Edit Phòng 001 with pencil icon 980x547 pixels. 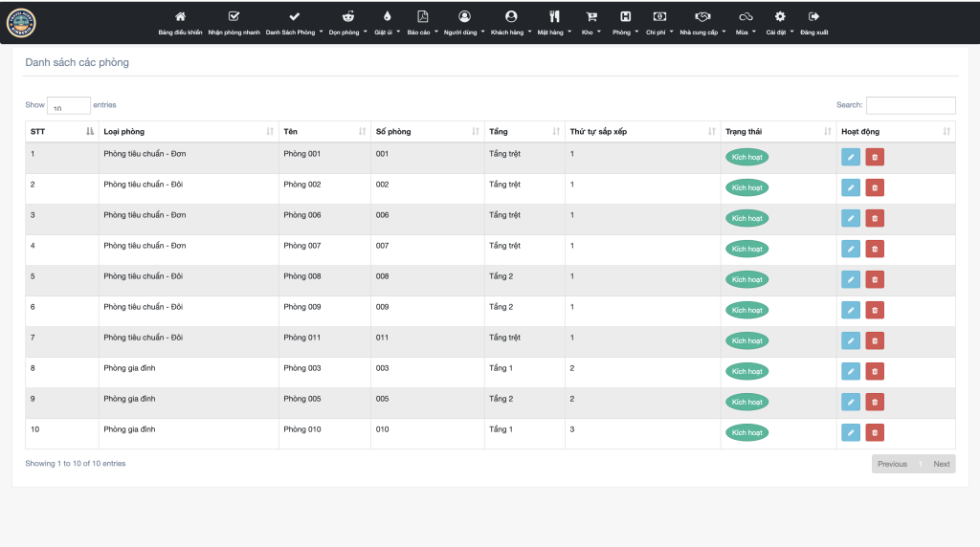point(851,158)
